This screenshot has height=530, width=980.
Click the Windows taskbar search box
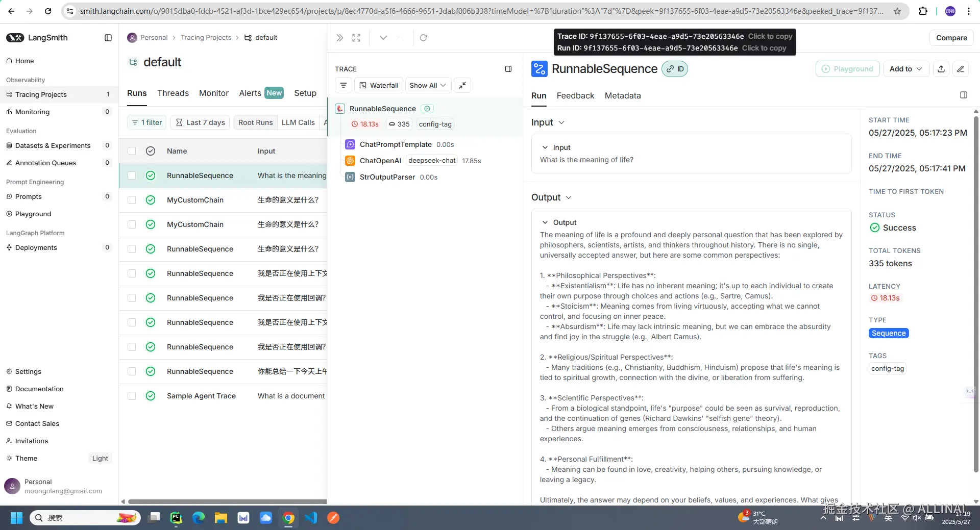click(x=85, y=518)
